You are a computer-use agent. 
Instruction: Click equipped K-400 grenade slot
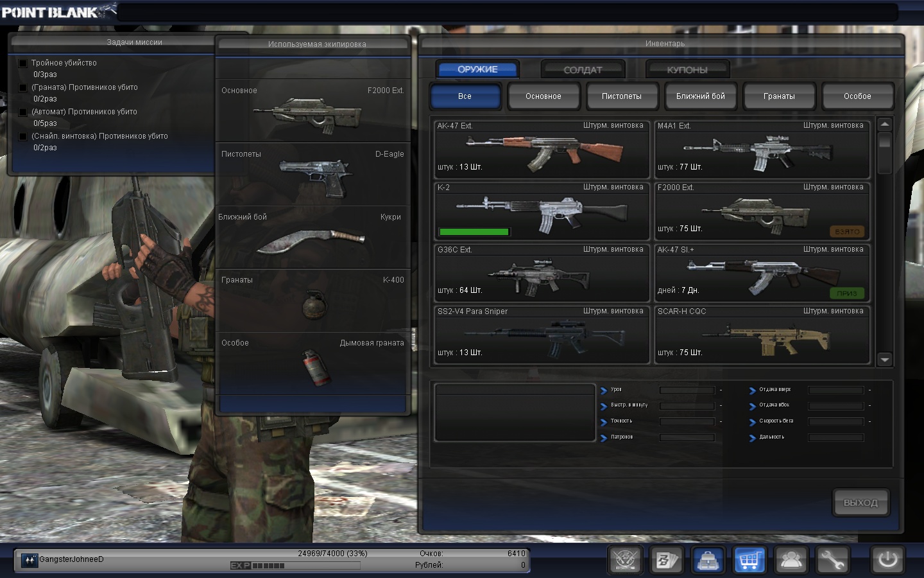point(312,300)
